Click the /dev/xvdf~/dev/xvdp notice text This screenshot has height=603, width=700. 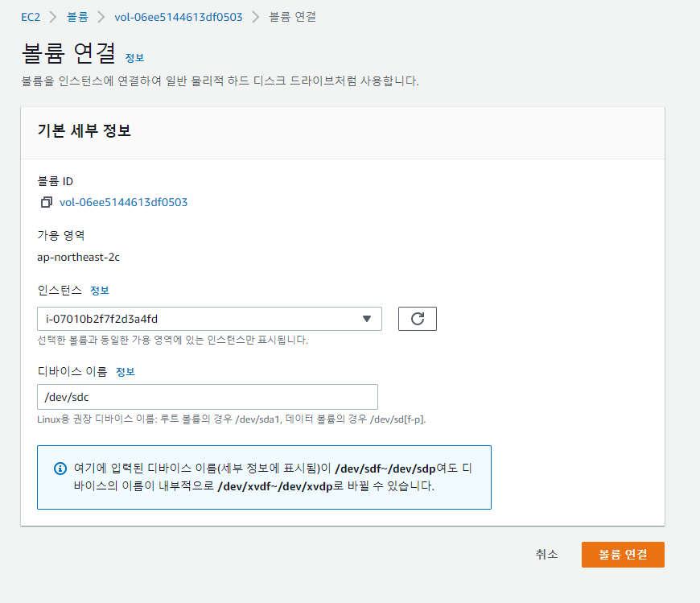[x=275, y=486]
